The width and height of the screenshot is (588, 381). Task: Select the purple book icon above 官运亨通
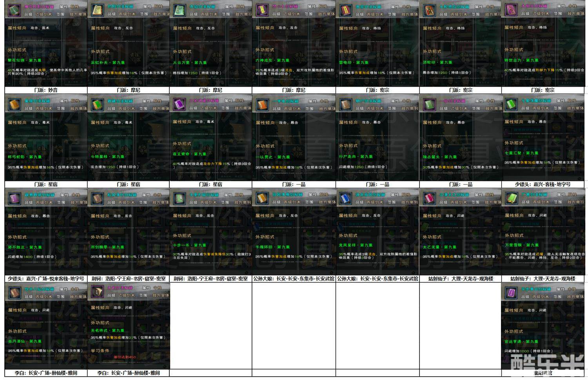511,293
